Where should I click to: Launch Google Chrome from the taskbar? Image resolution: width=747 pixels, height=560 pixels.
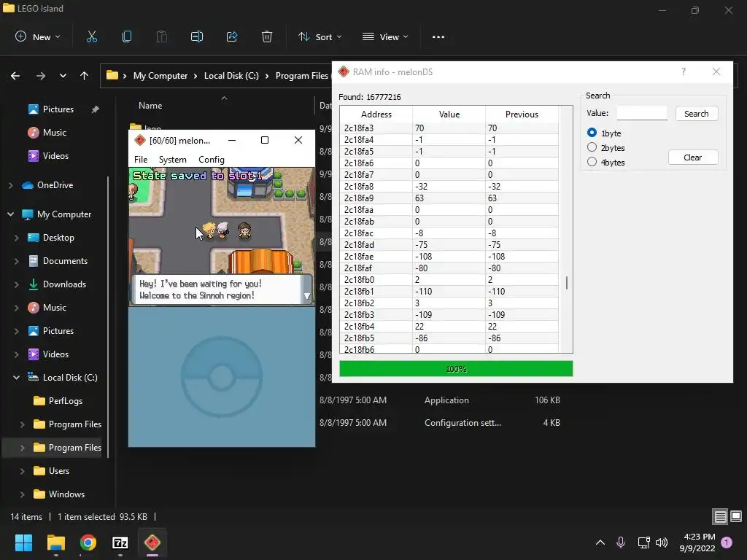88,542
